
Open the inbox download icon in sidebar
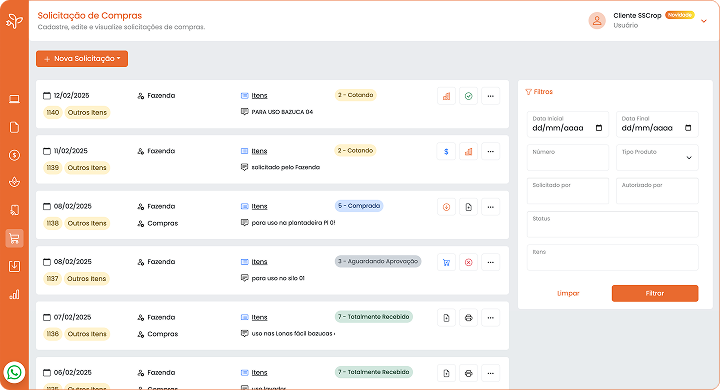pyautogui.click(x=14, y=266)
